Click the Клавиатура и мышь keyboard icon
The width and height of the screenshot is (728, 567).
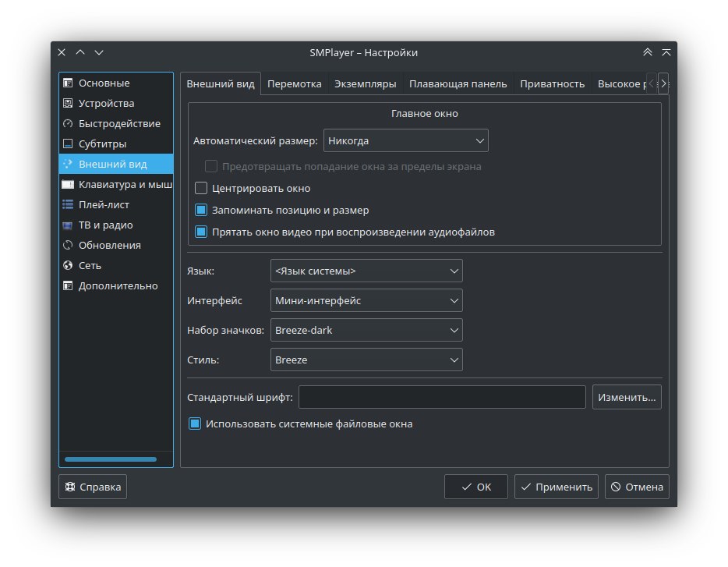point(68,185)
